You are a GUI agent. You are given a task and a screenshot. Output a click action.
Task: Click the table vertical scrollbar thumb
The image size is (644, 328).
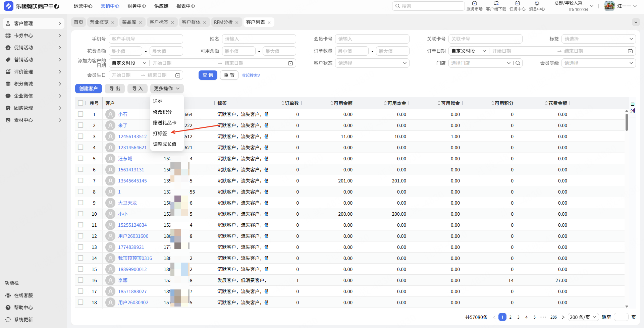pos(627,122)
